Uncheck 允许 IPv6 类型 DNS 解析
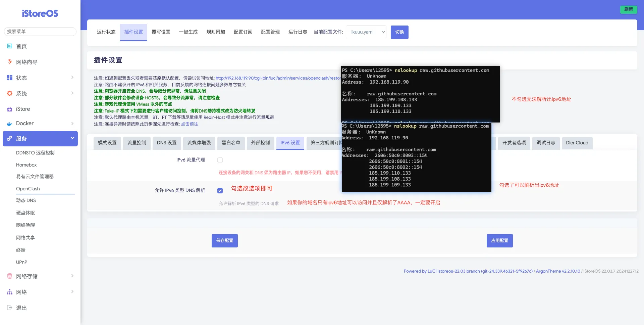The image size is (644, 325). pos(220,191)
